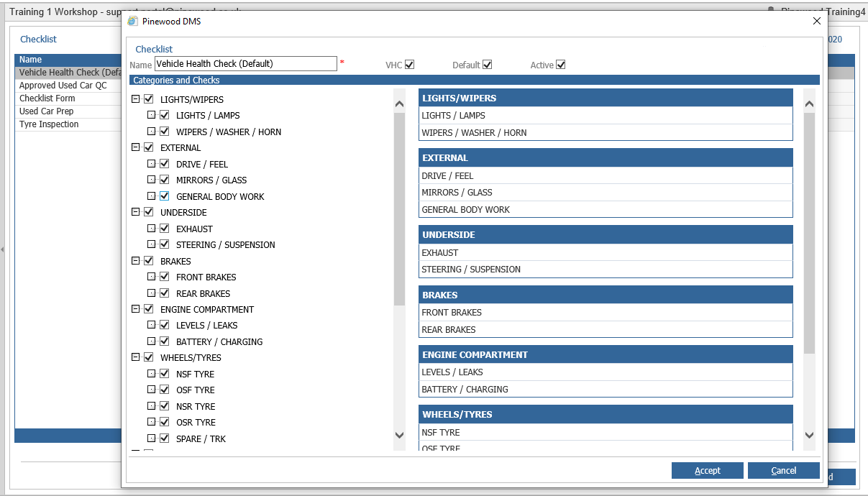
Task: Uncheck the NSF TYRE checkbox
Action: click(x=165, y=374)
